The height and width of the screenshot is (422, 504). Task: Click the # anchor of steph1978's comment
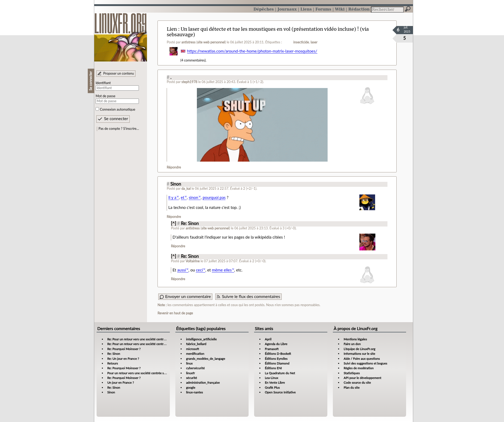pos(168,77)
